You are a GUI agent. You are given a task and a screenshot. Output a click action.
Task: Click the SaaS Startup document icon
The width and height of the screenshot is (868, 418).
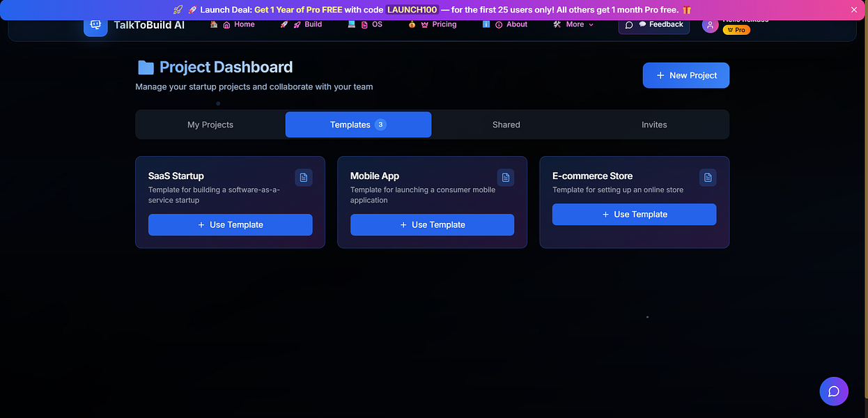tap(304, 178)
